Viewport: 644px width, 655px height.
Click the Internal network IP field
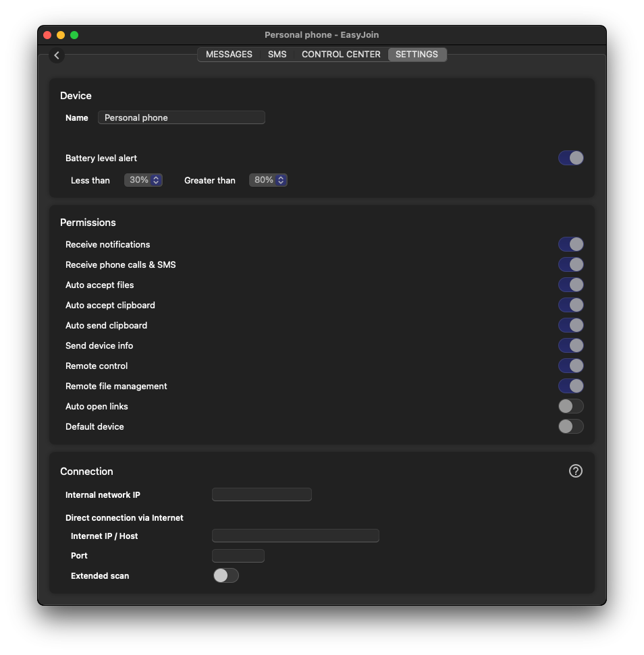tap(262, 494)
